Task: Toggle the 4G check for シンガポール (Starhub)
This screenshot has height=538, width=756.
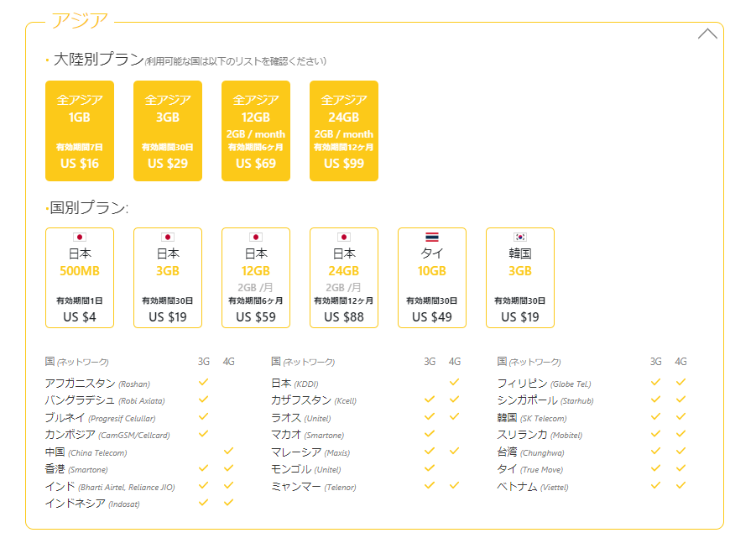Action: coord(681,400)
